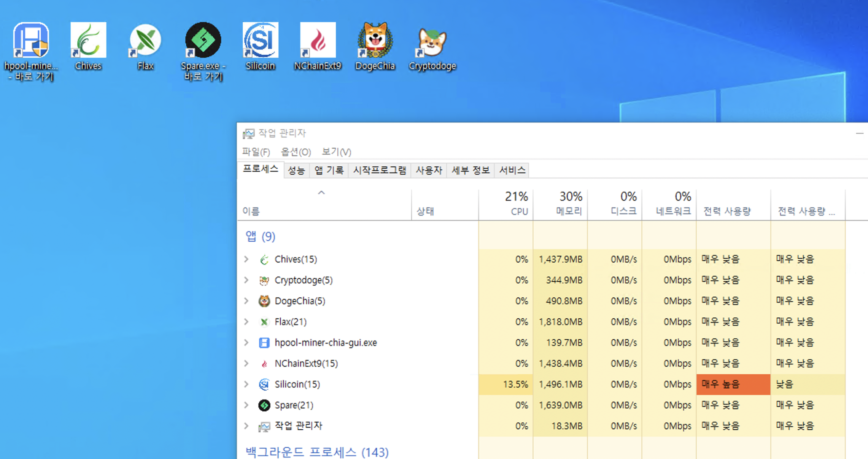Expand the Silicoin(15) process group

[246, 384]
